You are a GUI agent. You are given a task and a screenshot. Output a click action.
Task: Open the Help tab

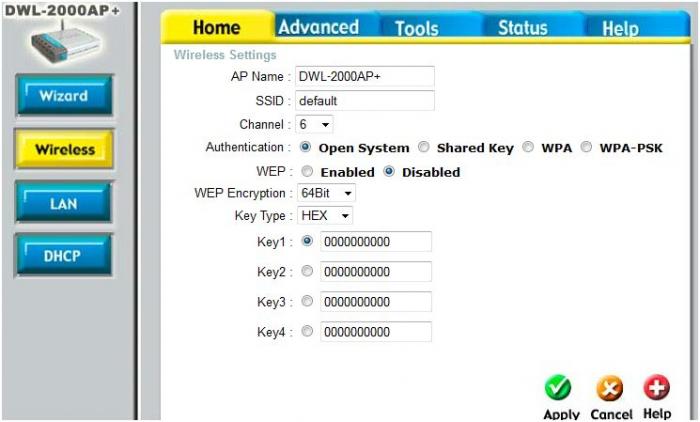tap(621, 29)
